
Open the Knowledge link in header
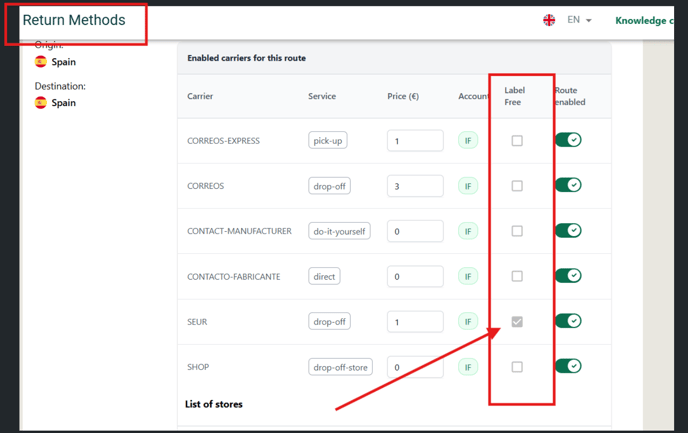(x=644, y=21)
